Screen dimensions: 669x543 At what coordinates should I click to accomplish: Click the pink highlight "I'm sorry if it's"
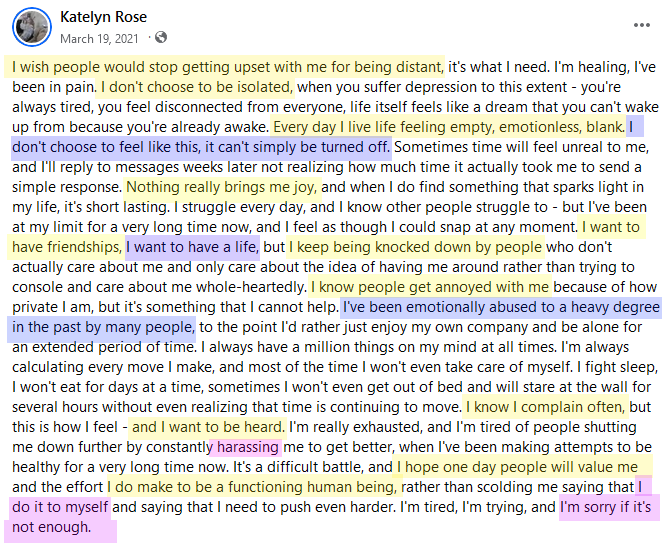tap(605, 507)
